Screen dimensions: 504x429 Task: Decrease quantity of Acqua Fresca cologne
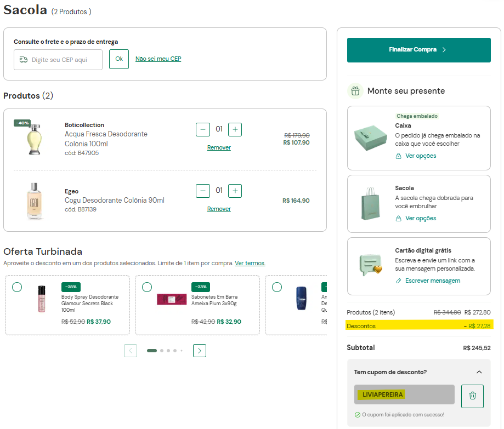[x=203, y=129]
